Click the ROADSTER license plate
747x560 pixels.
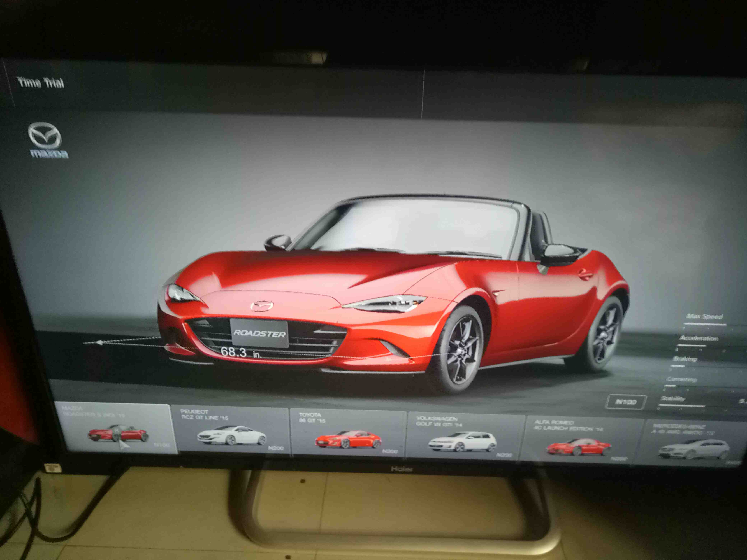[x=259, y=333]
